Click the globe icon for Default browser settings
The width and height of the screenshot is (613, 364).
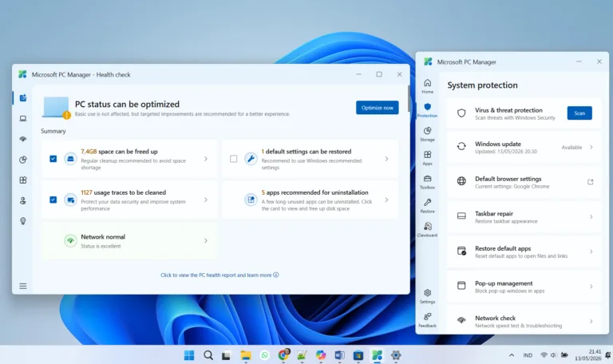(x=461, y=181)
